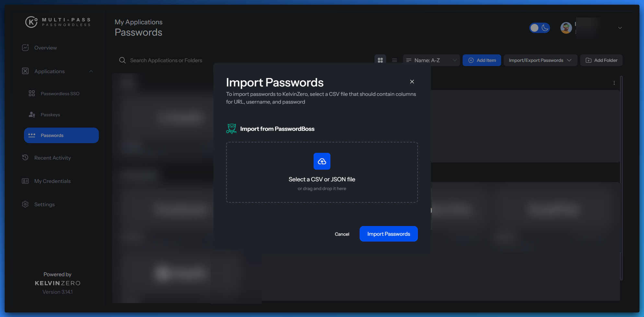Switch to grid view layout
644x317 pixels.
380,60
